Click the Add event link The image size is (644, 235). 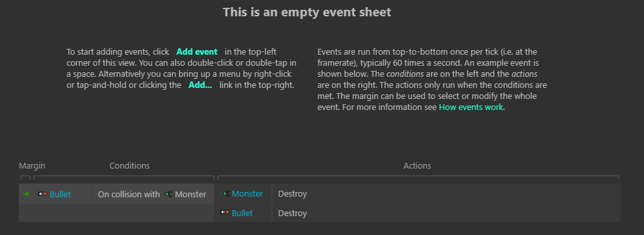coord(196,52)
